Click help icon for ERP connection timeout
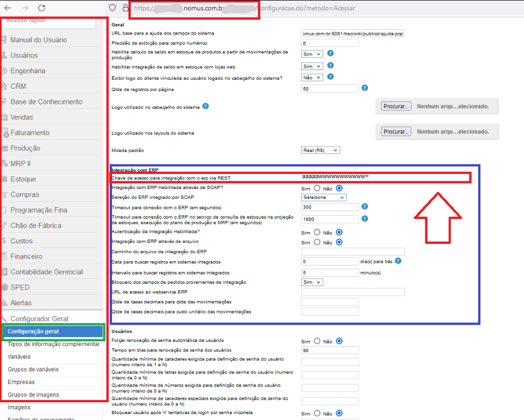 click(365, 206)
